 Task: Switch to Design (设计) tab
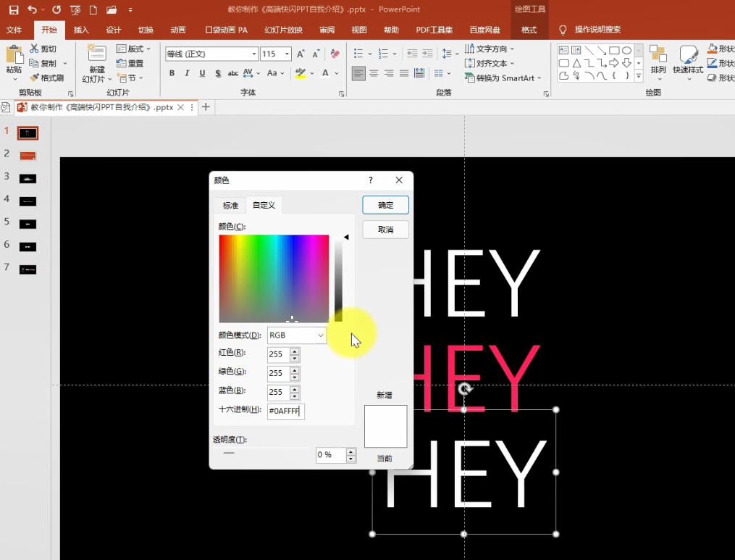(x=114, y=30)
